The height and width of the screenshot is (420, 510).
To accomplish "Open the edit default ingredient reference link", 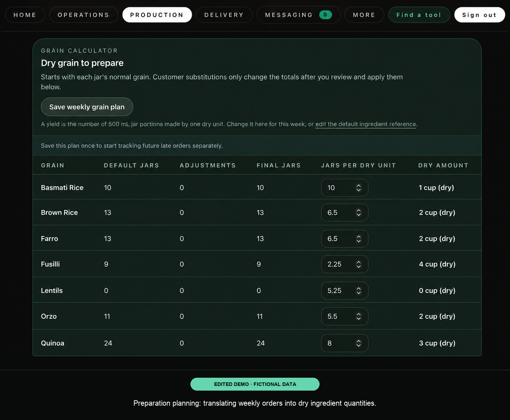I will click(366, 124).
